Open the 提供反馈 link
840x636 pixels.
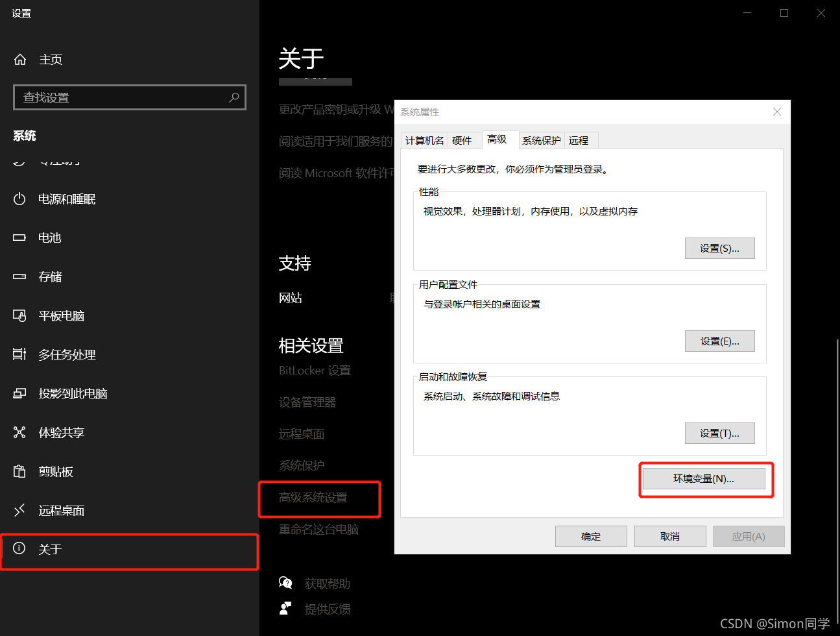pyautogui.click(x=328, y=609)
